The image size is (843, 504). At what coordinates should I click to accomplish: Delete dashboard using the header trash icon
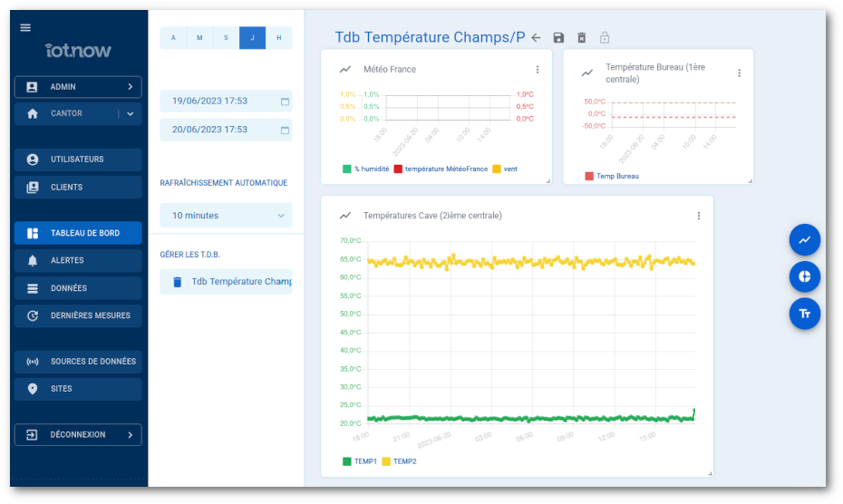[582, 37]
